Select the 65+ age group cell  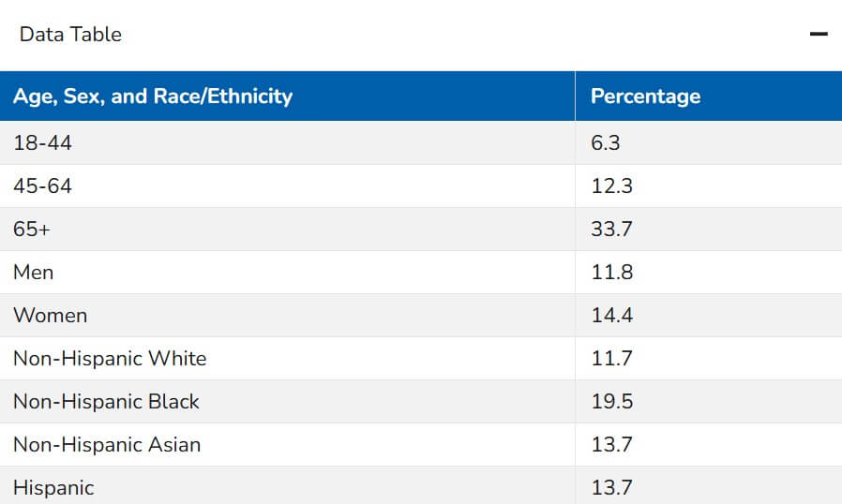tap(32, 230)
